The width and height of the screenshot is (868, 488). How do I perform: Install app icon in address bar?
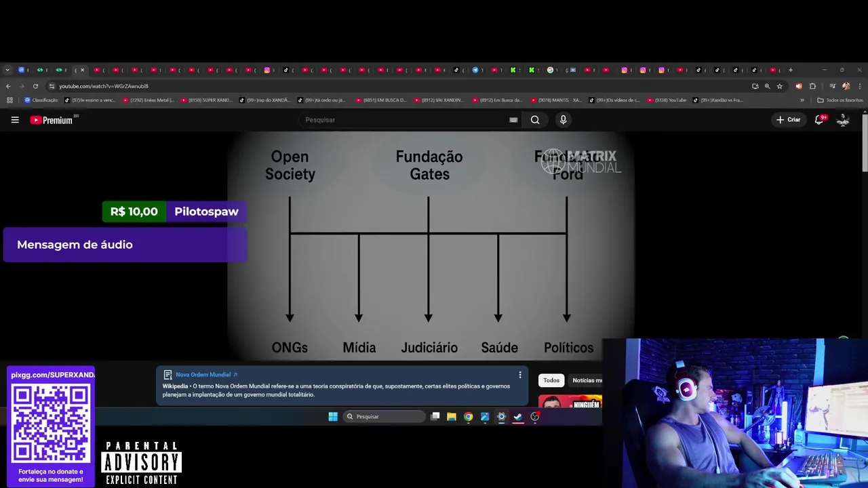tap(755, 86)
